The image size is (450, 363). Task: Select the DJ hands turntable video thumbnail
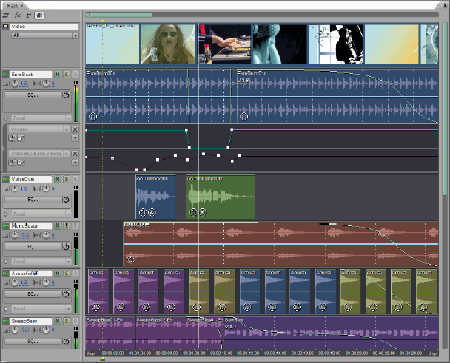[x=225, y=44]
